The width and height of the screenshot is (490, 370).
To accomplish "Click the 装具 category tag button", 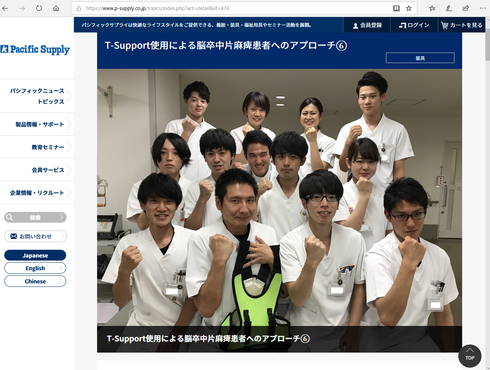I will click(420, 58).
